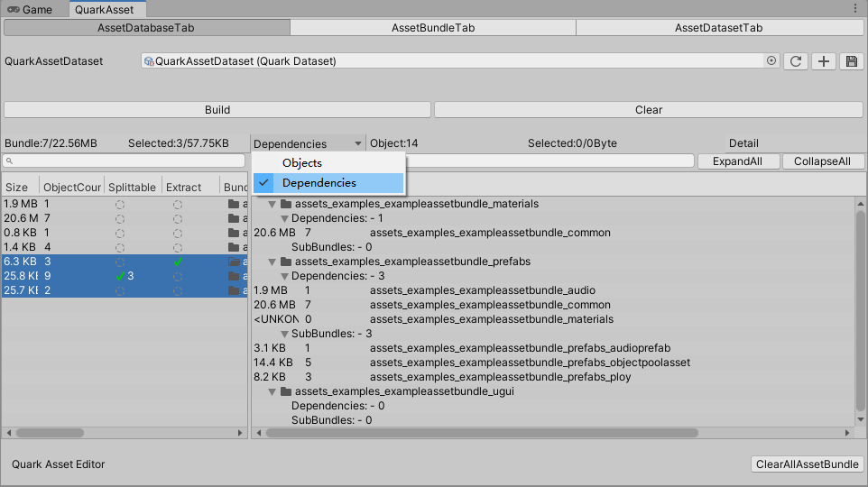Collapse the assets_examples_exampleassetbundle_materials node
The image size is (868, 487).
coord(272,204)
